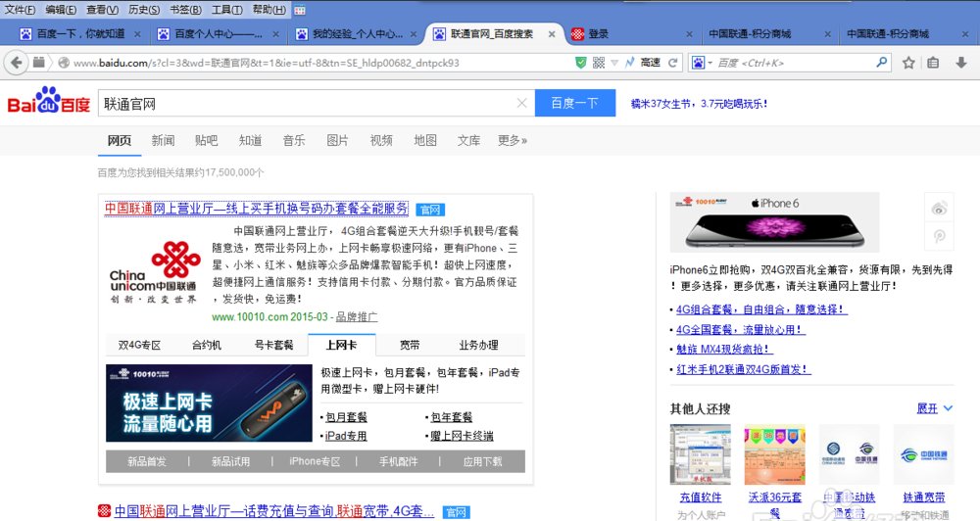Open the 帮助(H) menu
980x521 pixels.
269,10
